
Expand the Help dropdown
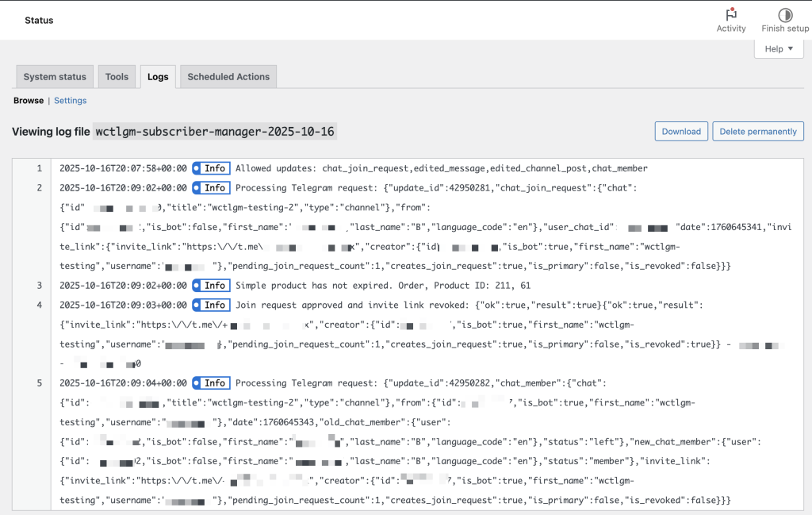[x=779, y=49]
